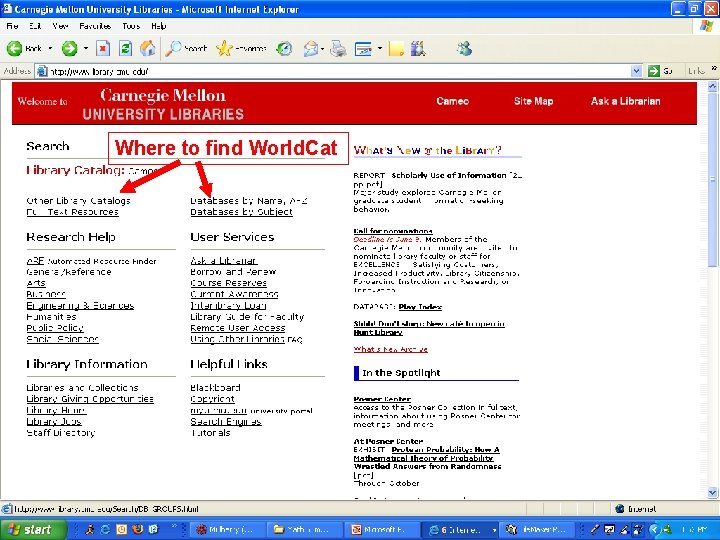
Task: Click Ask a Librarian in header
Action: [x=625, y=101]
